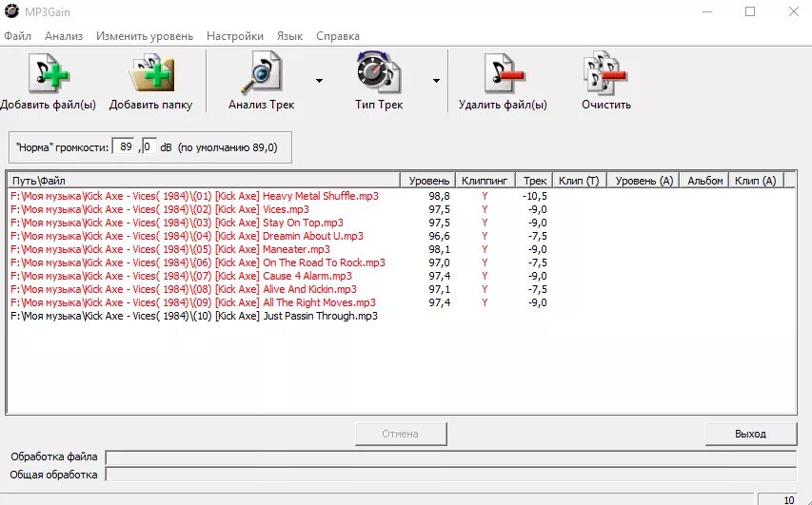Click the Добавить папку folder icon
The height and width of the screenshot is (505, 812).
(x=150, y=74)
